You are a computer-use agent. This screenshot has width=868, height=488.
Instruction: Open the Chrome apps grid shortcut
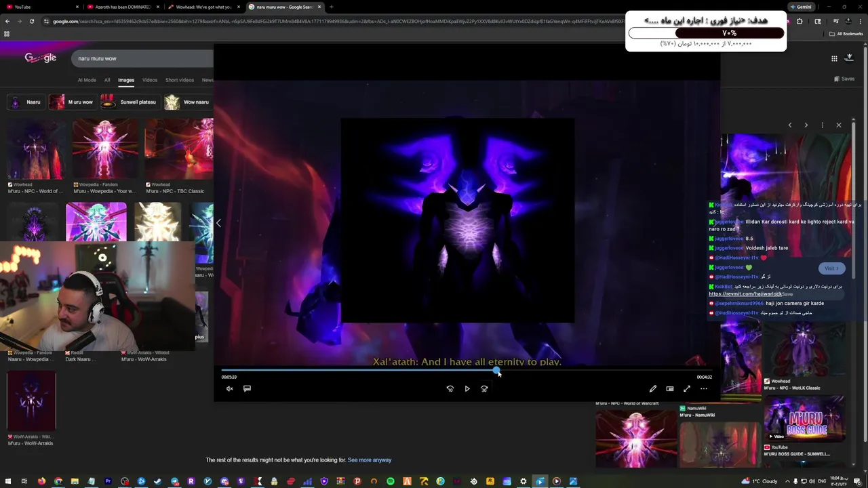point(7,33)
